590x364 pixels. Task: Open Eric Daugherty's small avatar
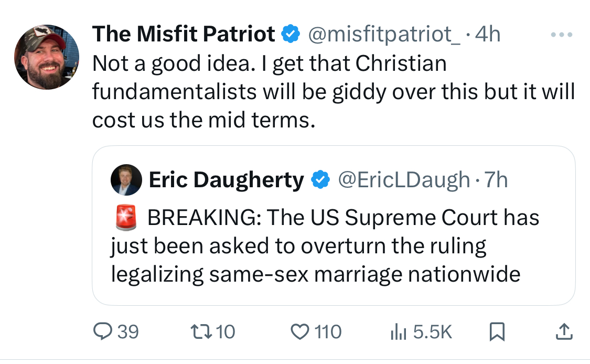tap(126, 180)
